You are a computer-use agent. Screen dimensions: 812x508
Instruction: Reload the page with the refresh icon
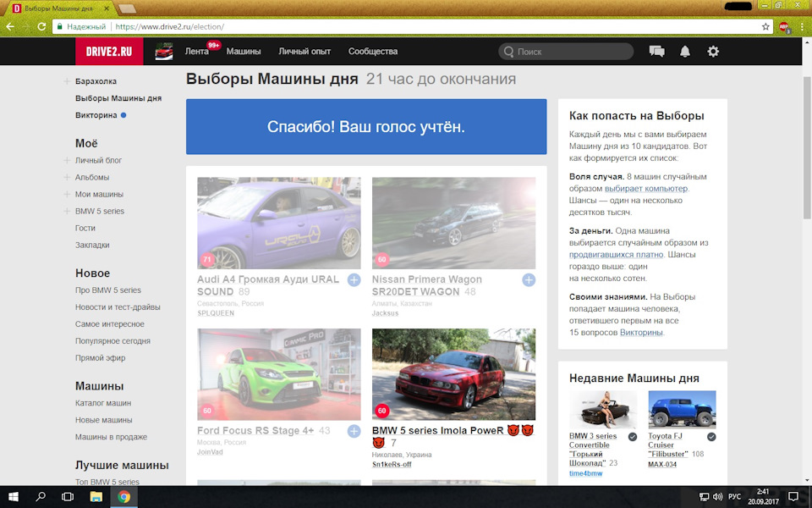click(x=41, y=26)
